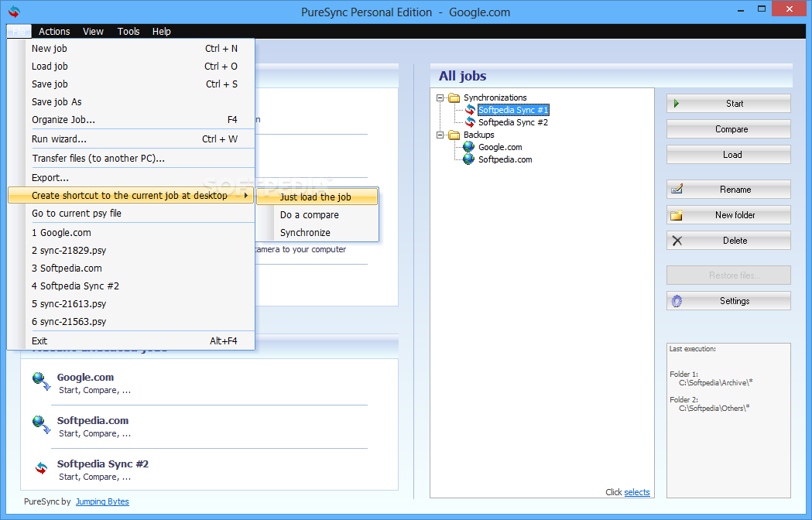Viewport: 812px width, 520px height.
Task: Open recent file 5 sync-21613.psy
Action: pyautogui.click(x=132, y=304)
